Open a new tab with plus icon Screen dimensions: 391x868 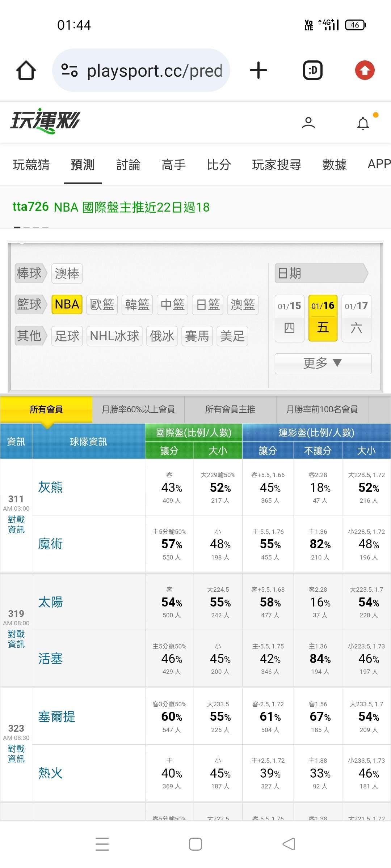click(258, 70)
